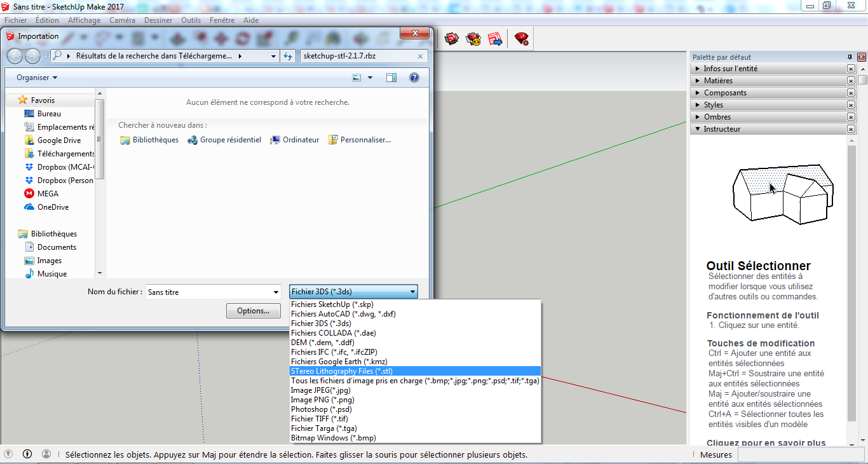Open the Fichier menu
868x464 pixels.
click(16, 20)
